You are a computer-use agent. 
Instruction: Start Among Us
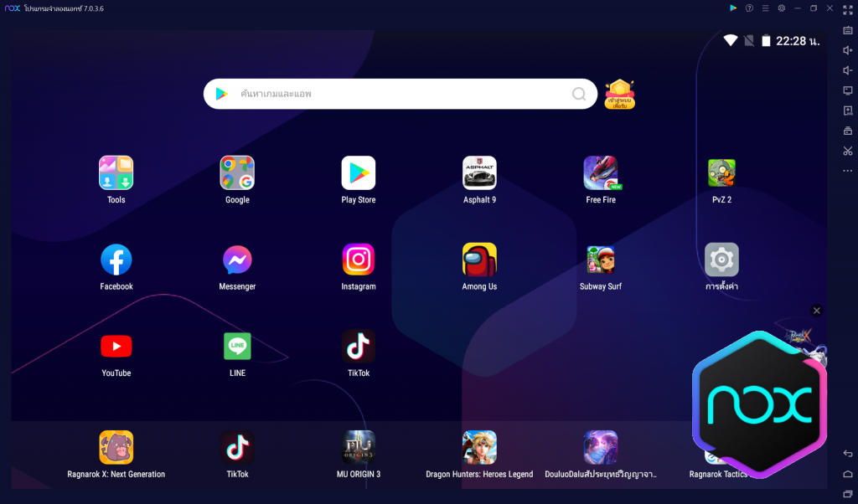tap(479, 258)
